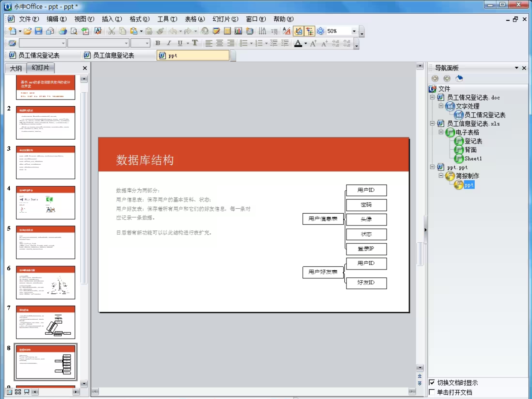
Task: Check 单击打开文档 checkbox
Action: click(432, 392)
